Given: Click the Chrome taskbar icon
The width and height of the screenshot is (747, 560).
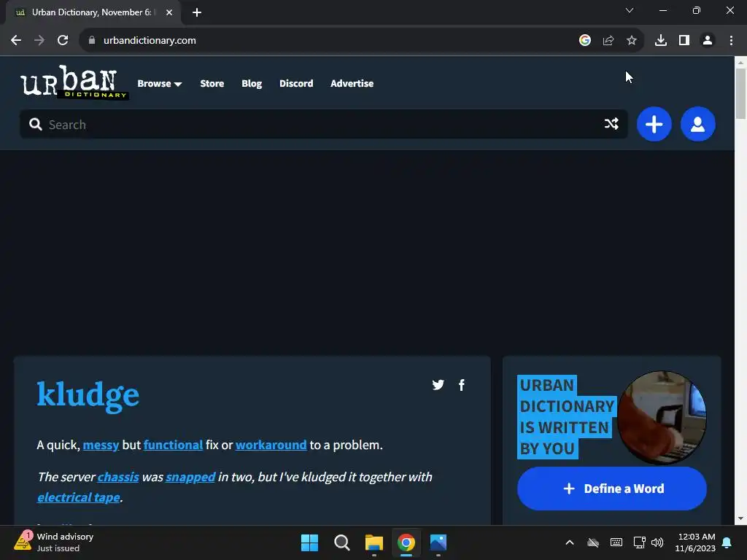Looking at the screenshot, I should (x=406, y=542).
